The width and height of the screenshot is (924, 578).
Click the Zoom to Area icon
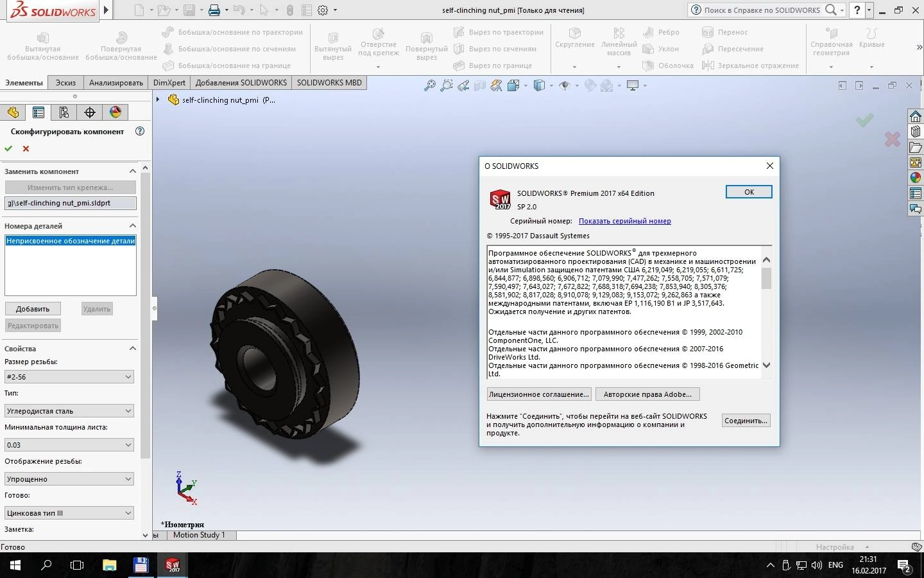447,85
